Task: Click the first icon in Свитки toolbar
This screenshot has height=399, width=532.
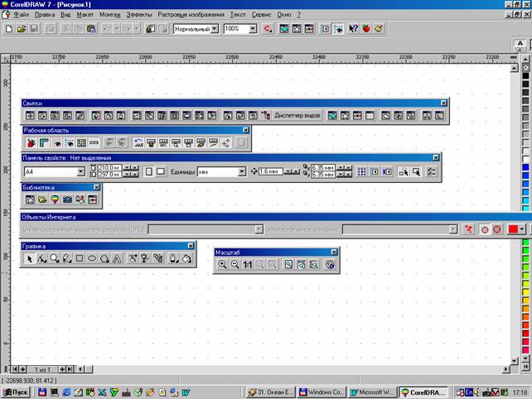Action: coord(30,116)
